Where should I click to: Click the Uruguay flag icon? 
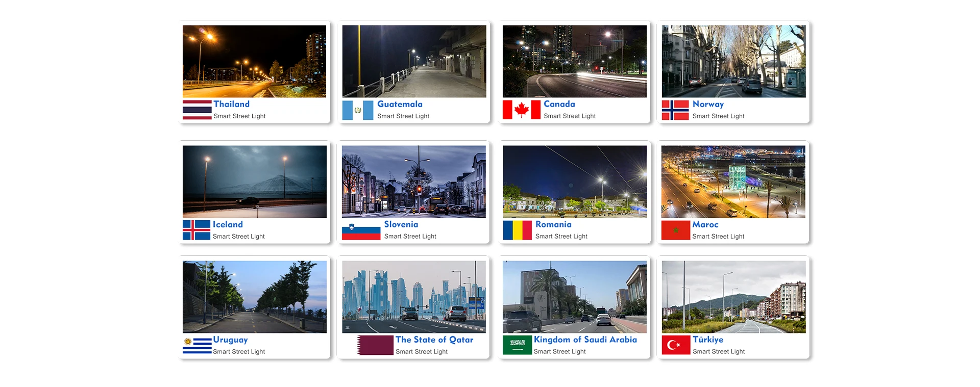point(197,345)
